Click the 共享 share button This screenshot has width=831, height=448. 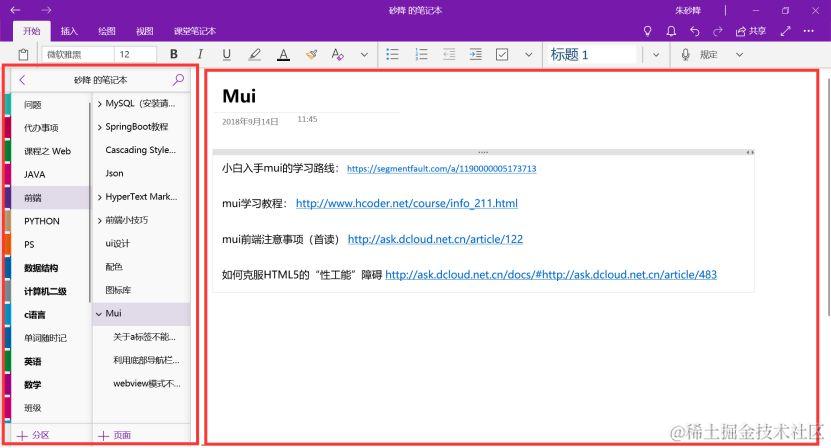(x=751, y=31)
